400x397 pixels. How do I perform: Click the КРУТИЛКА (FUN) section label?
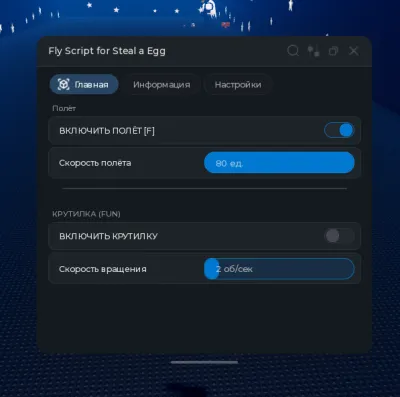click(x=86, y=214)
